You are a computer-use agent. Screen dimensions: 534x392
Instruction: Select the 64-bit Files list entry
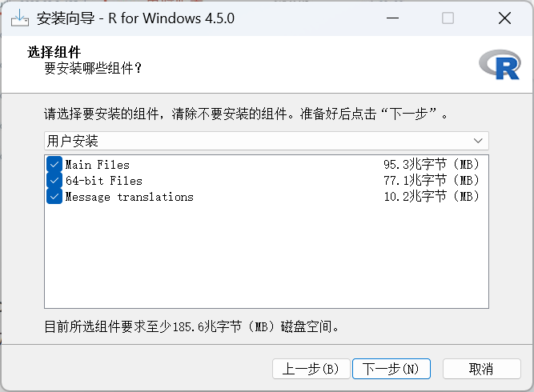click(104, 181)
